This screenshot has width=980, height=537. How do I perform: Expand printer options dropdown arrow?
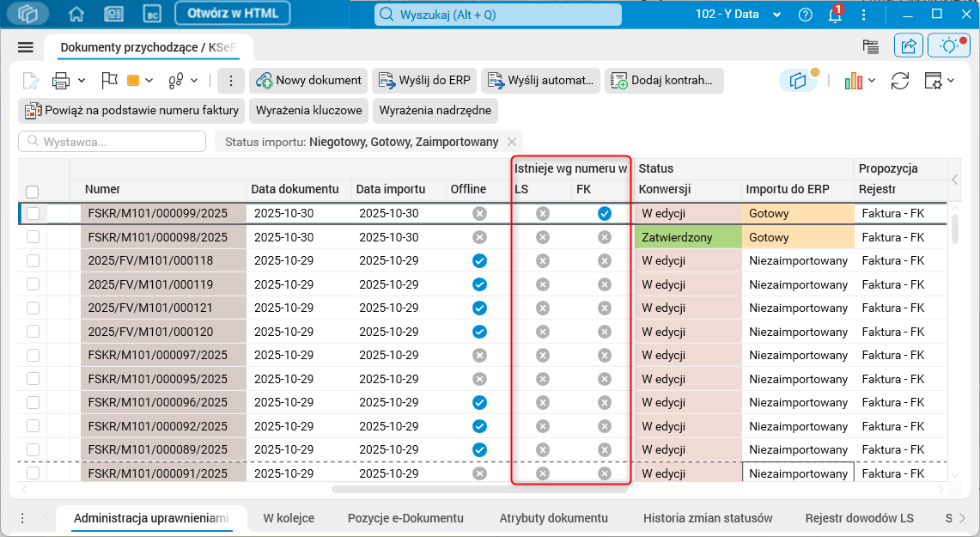82,81
